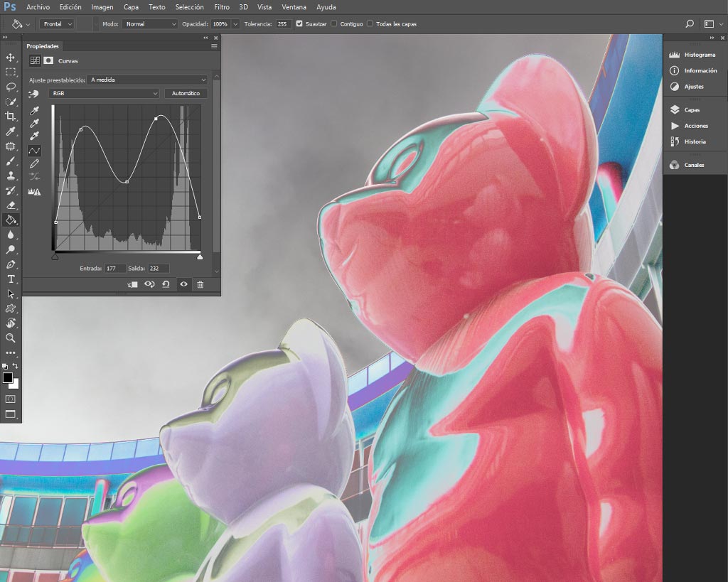Image resolution: width=728 pixels, height=582 pixels.
Task: Open the workspace switcher dropdown
Action: pyautogui.click(x=713, y=23)
